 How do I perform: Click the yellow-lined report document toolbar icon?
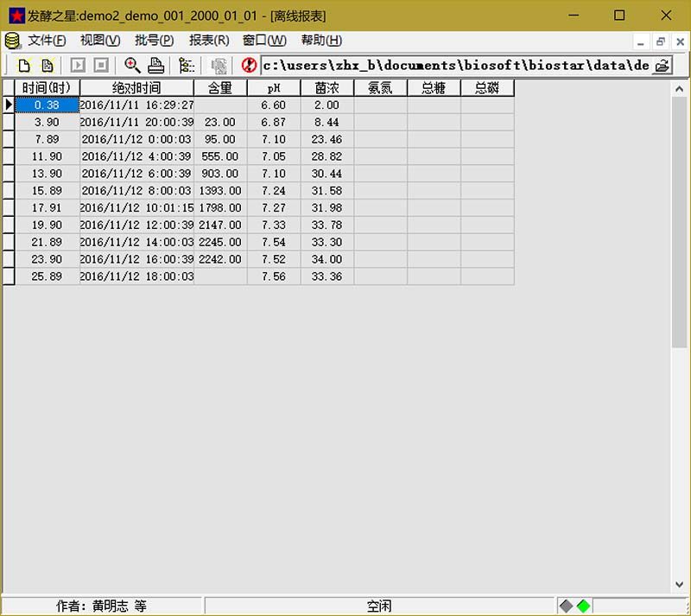[x=47, y=65]
